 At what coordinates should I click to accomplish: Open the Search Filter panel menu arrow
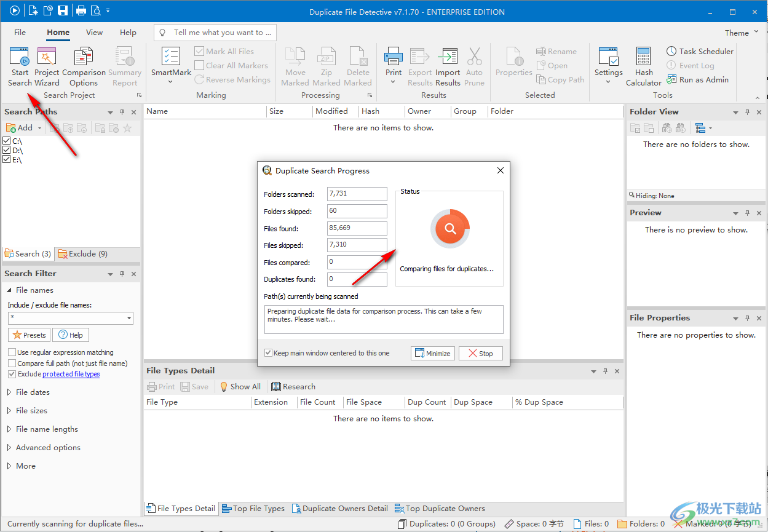pos(111,274)
